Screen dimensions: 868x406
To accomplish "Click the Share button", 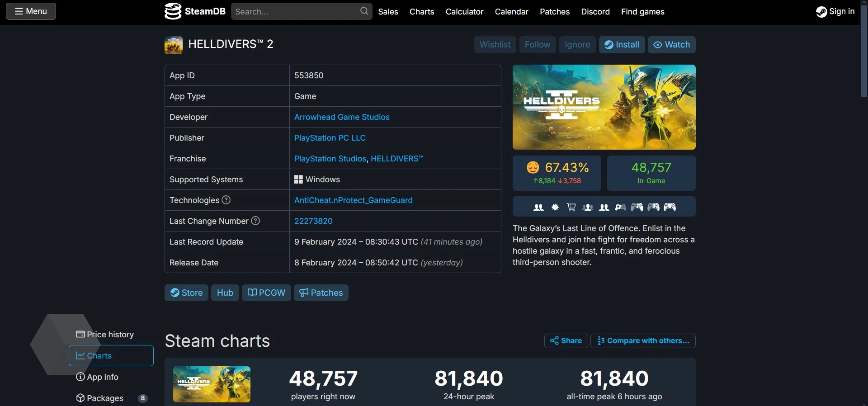I will pyautogui.click(x=566, y=341).
